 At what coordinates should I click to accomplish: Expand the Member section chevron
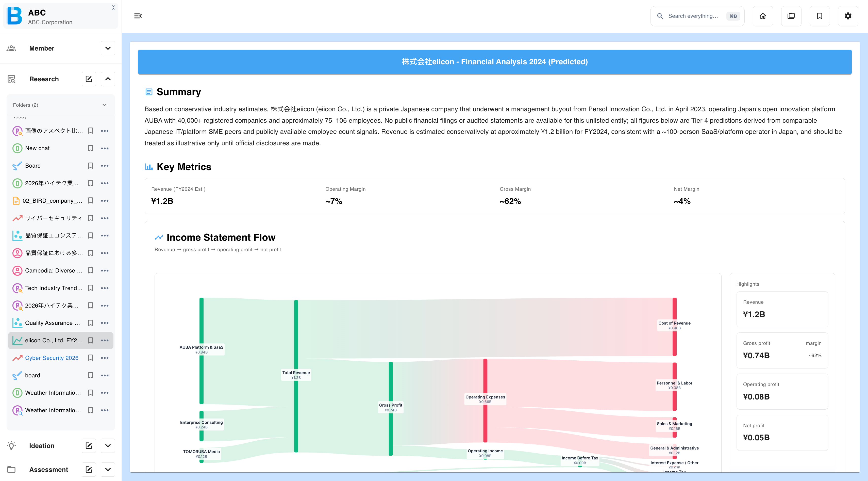108,48
